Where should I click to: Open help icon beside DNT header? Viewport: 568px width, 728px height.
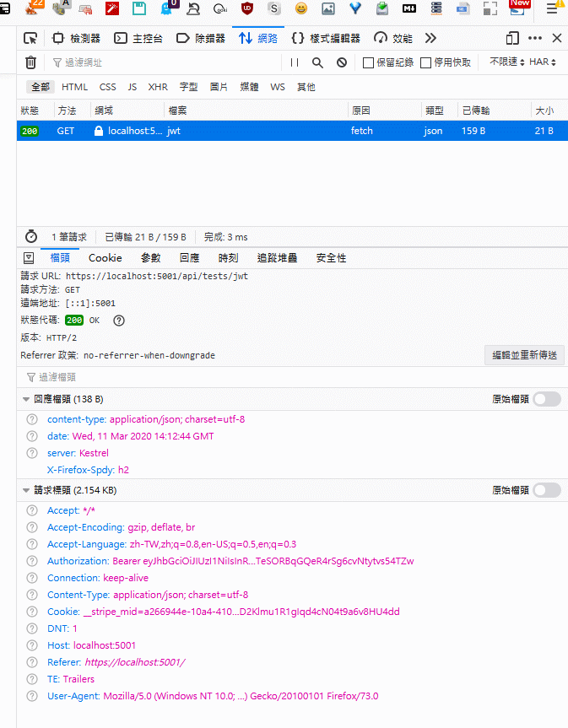[x=32, y=628]
